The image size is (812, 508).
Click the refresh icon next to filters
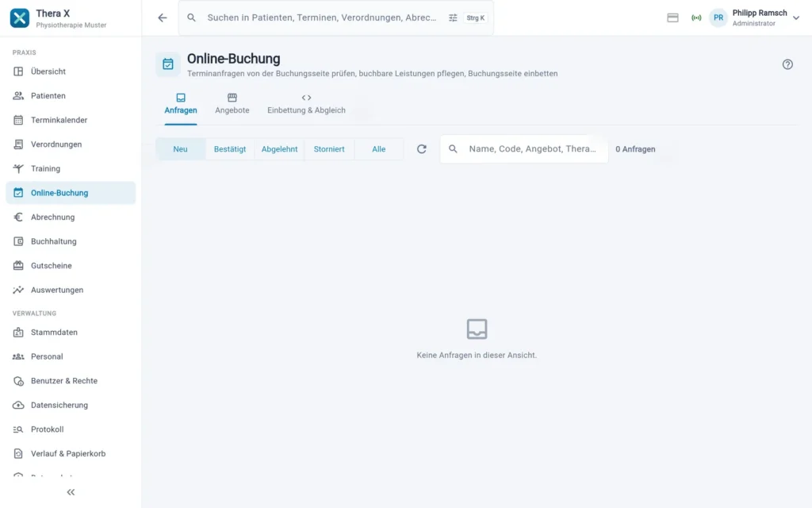point(422,149)
